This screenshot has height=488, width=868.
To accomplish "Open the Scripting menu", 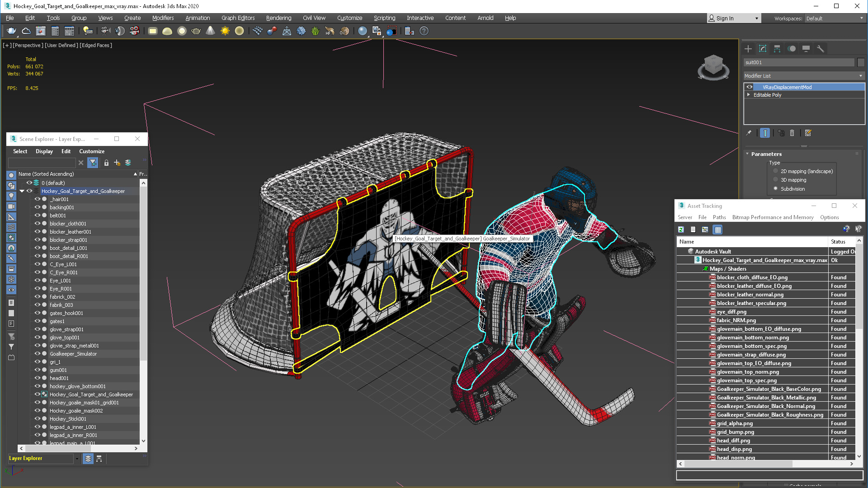I will pos(384,18).
